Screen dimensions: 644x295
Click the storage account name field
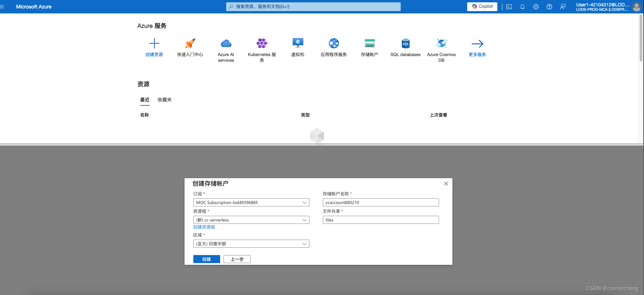click(381, 202)
